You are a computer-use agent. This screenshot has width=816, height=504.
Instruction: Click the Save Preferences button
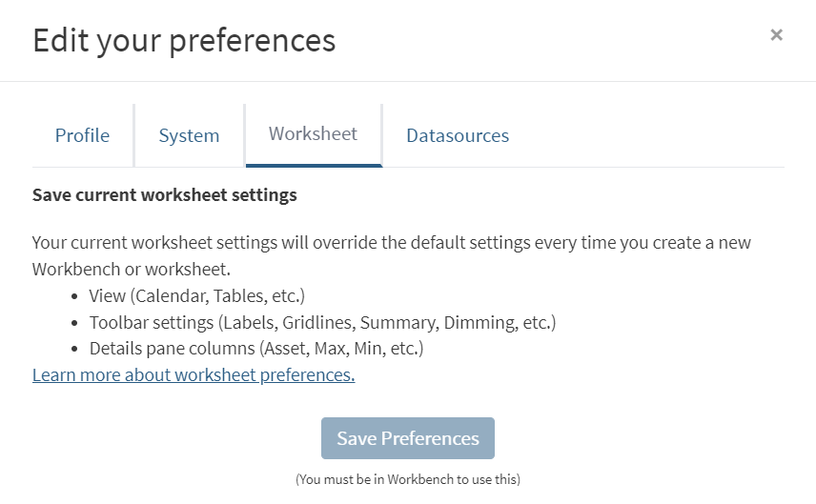[x=408, y=438]
